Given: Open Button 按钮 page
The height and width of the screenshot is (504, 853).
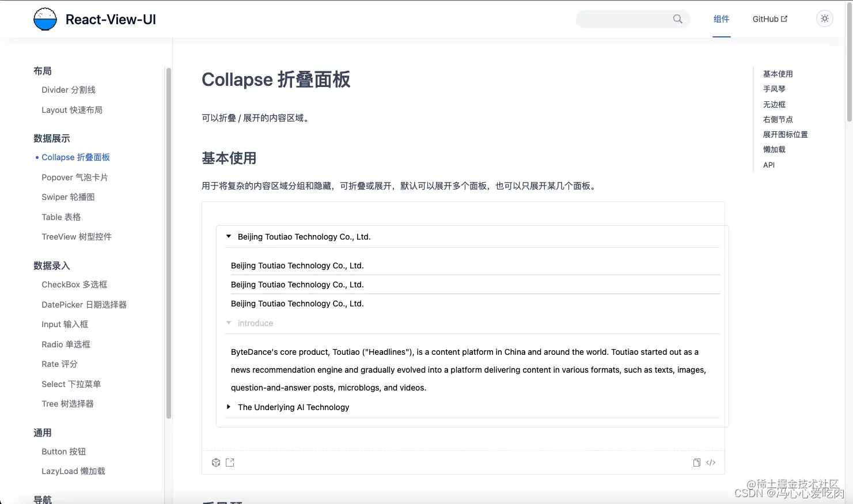Looking at the screenshot, I should click(64, 452).
